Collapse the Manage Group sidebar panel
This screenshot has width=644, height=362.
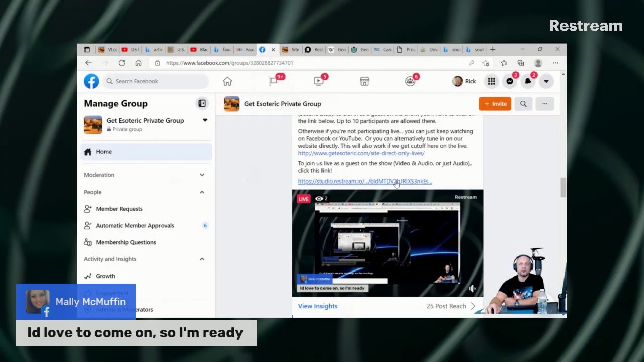click(202, 103)
